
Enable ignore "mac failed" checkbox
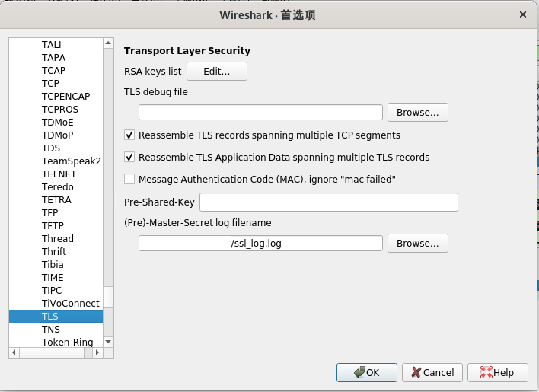129,179
